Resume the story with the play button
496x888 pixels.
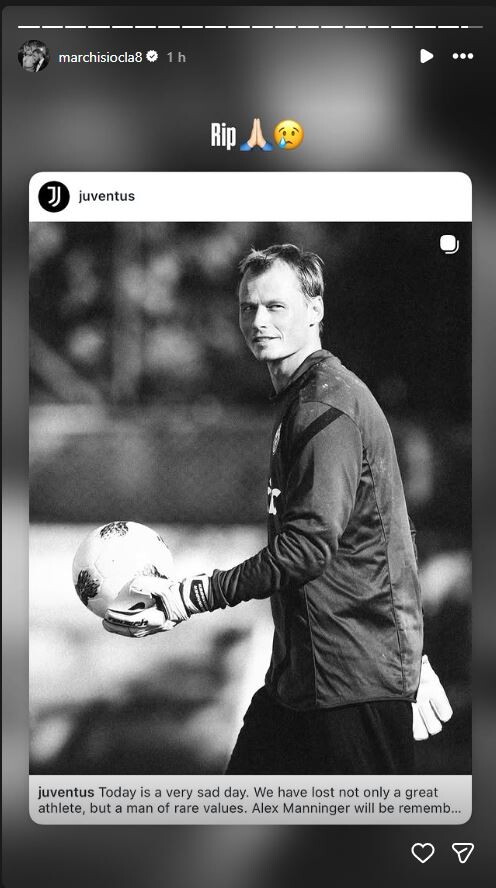[x=426, y=56]
